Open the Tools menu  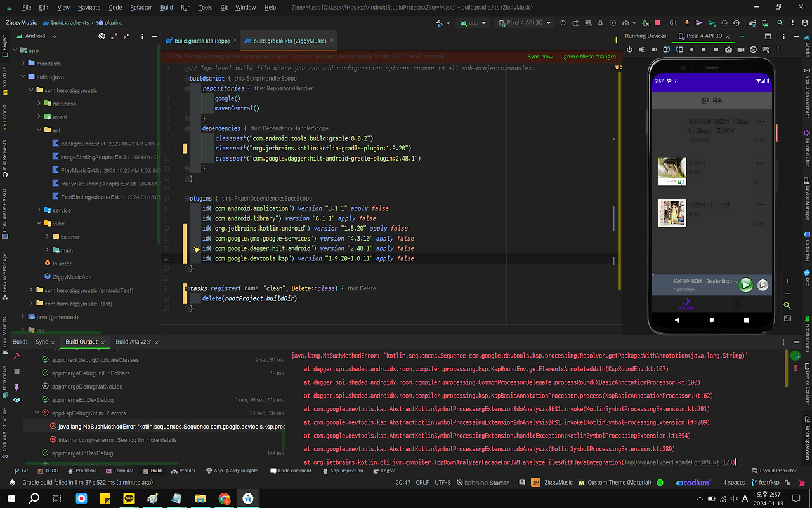click(x=205, y=7)
